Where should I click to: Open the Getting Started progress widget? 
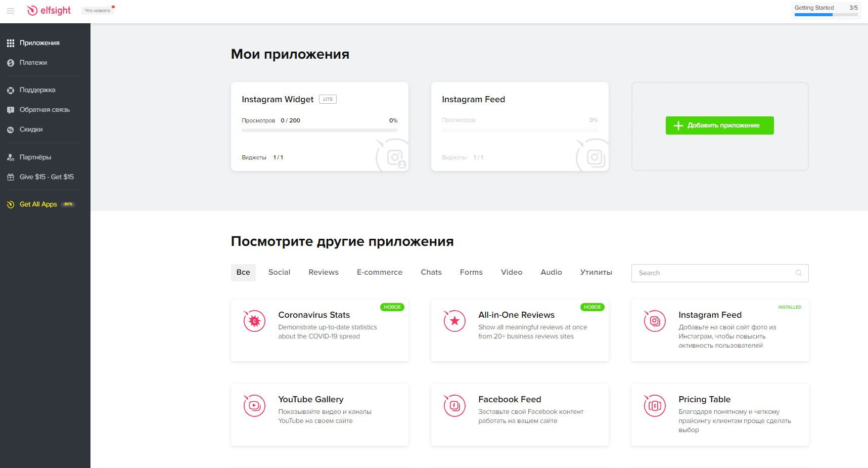[826, 11]
